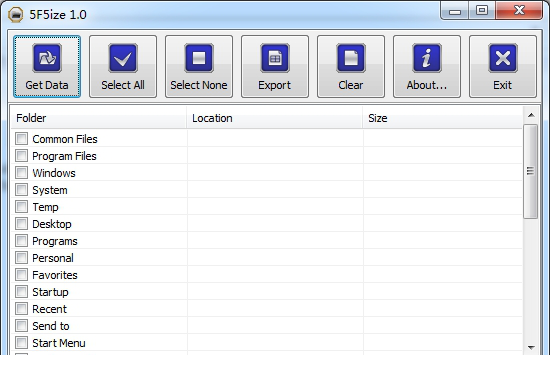Click the Select None button
This screenshot has height=369, width=550.
click(x=199, y=66)
